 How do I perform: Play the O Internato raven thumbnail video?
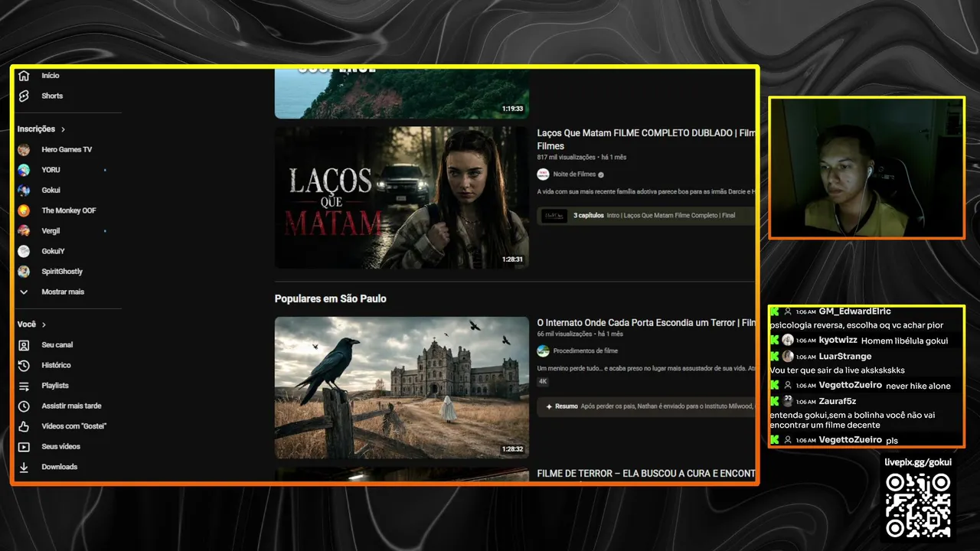point(402,388)
